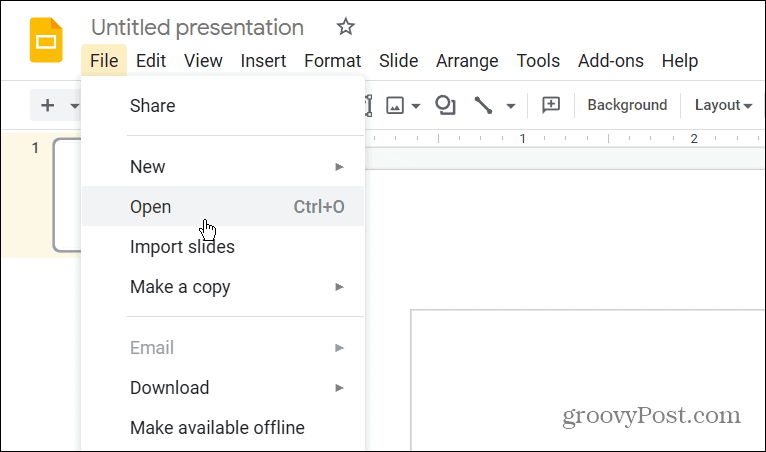Click Share in the File menu
Image resolution: width=766 pixels, height=452 pixels.
[152, 106]
